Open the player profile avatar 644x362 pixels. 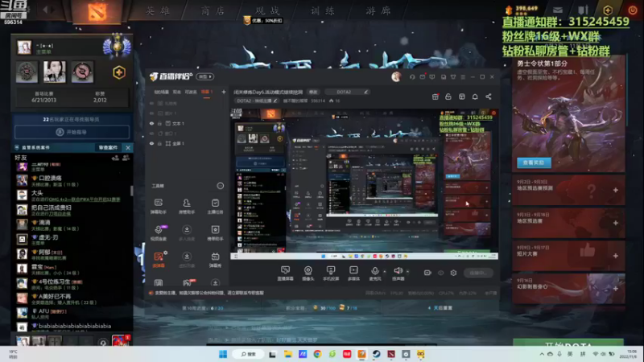click(24, 47)
